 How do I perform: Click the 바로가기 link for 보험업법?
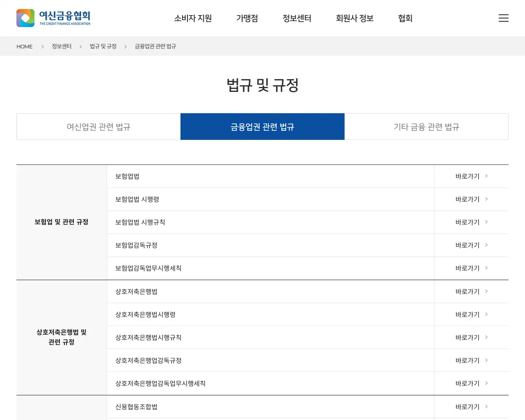(x=471, y=176)
